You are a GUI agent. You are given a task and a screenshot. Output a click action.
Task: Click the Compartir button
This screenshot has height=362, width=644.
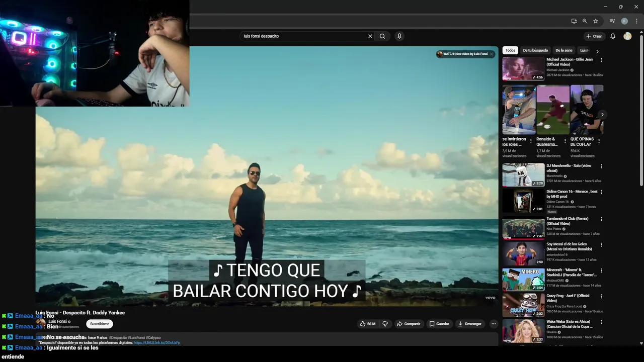pyautogui.click(x=409, y=324)
